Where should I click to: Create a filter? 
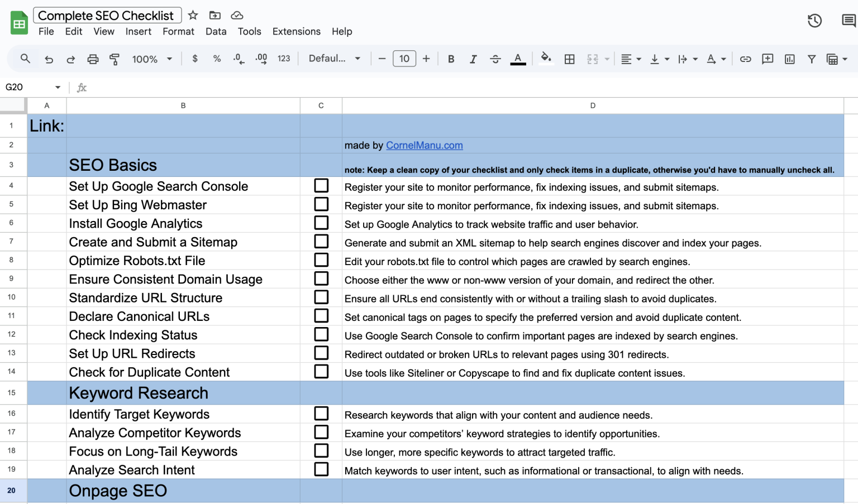[x=812, y=59]
